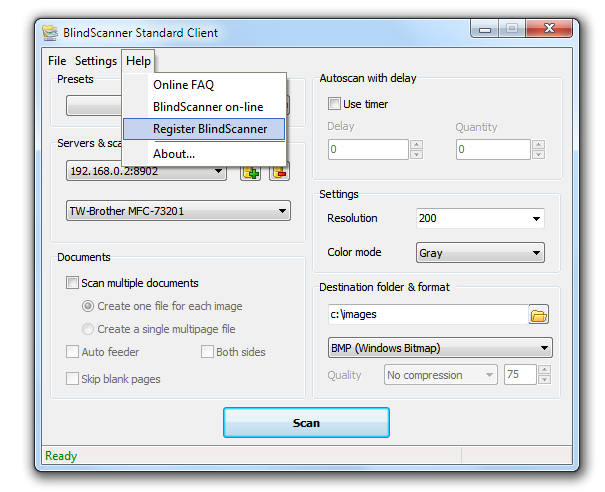Image resolution: width=605 pixels, height=492 pixels.
Task: Open the Resolution 200 dropdown
Action: pyautogui.click(x=480, y=218)
